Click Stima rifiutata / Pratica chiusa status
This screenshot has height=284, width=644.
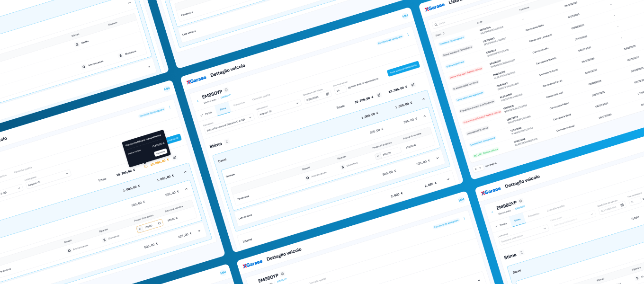[x=466, y=73]
